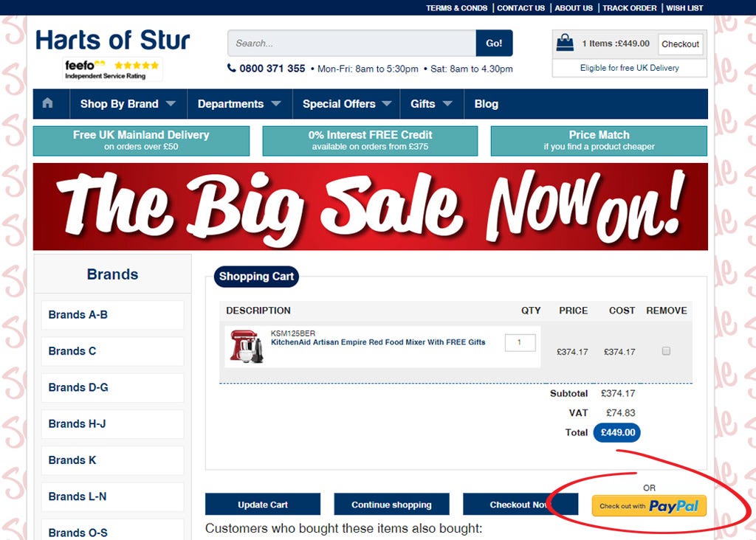Select Brands A-B in sidebar

point(113,315)
